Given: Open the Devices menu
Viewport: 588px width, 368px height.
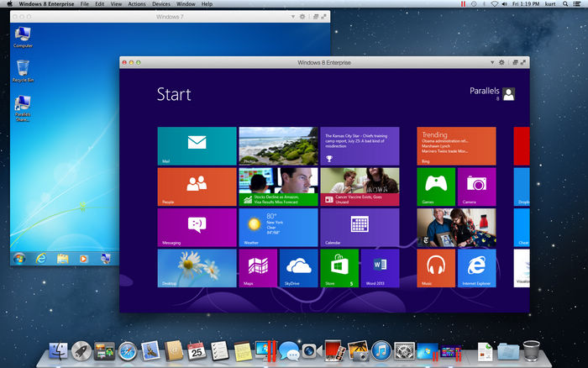Looking at the screenshot, I should pos(161,4).
